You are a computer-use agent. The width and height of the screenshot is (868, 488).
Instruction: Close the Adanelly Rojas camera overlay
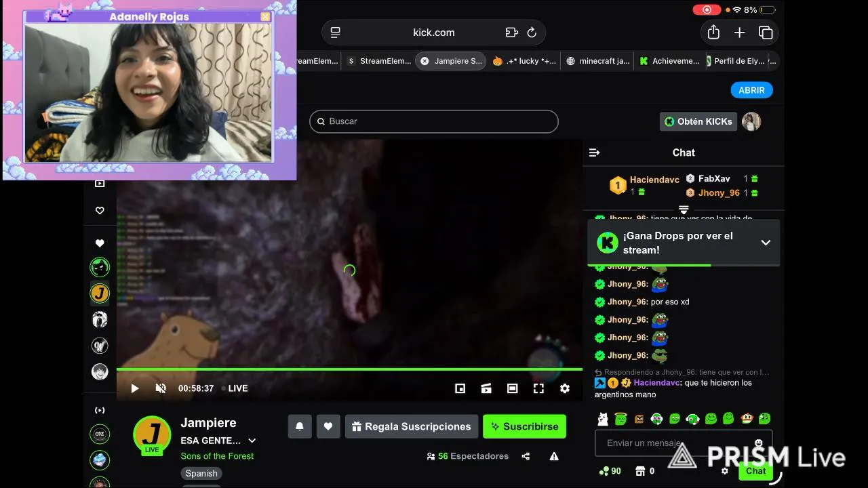265,16
